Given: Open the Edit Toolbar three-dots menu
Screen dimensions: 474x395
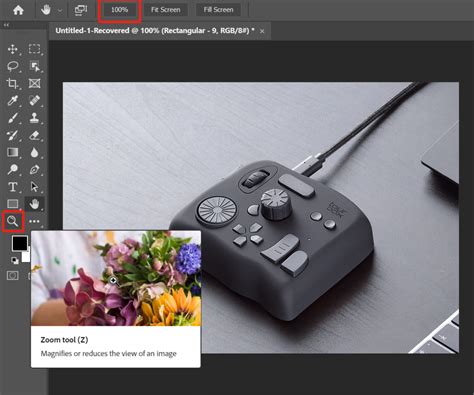Looking at the screenshot, I should 34,221.
